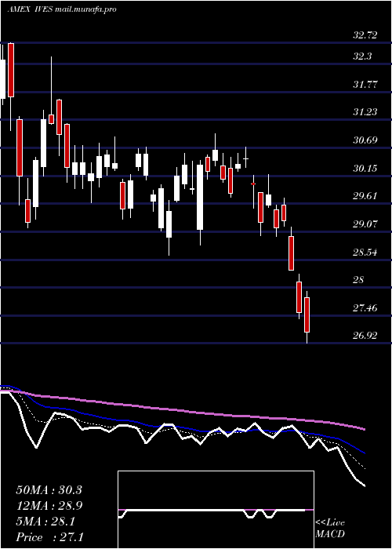The height and width of the screenshot is (549, 392).
Task: Click the 50MA : 30.3 value
Action: click(49, 490)
